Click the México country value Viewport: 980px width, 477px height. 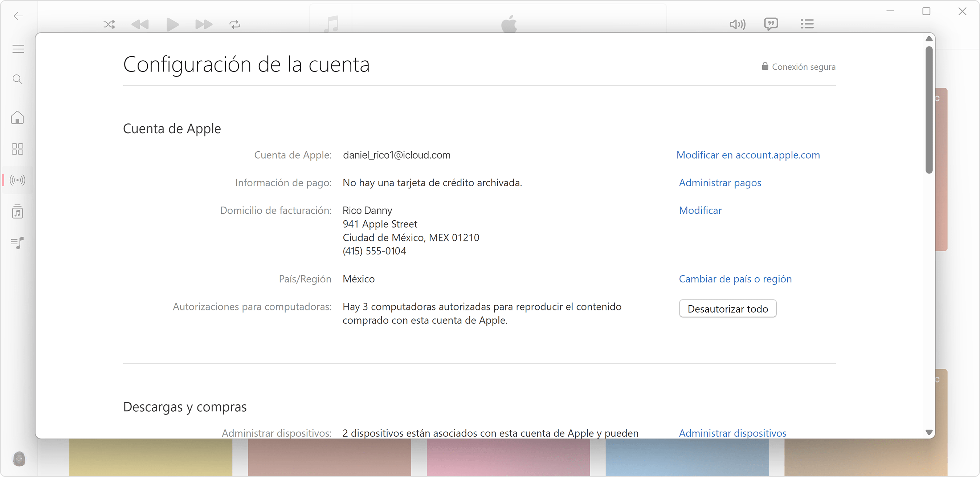click(x=358, y=279)
